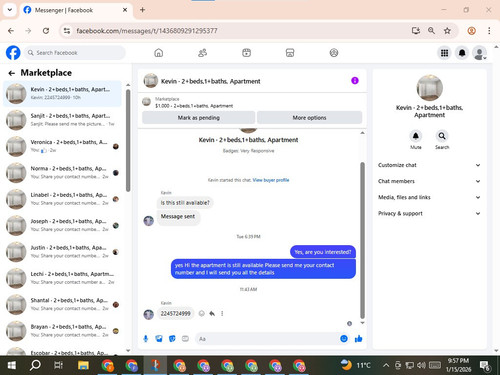Open the Menu grid icon
The image size is (500, 375).
(x=444, y=53)
